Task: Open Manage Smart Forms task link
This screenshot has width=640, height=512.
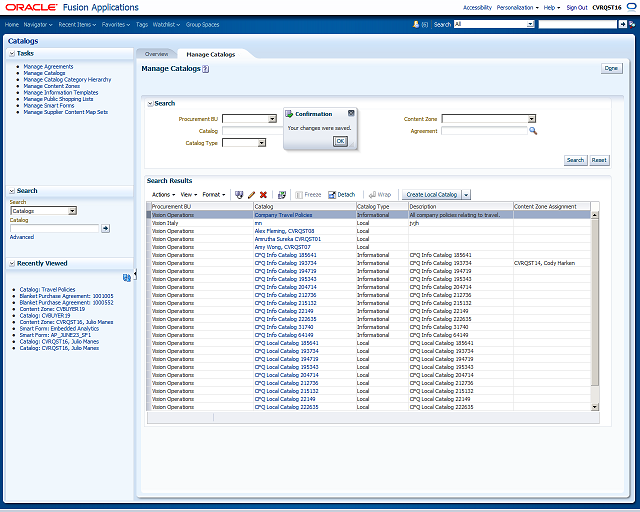Action: tap(49, 106)
